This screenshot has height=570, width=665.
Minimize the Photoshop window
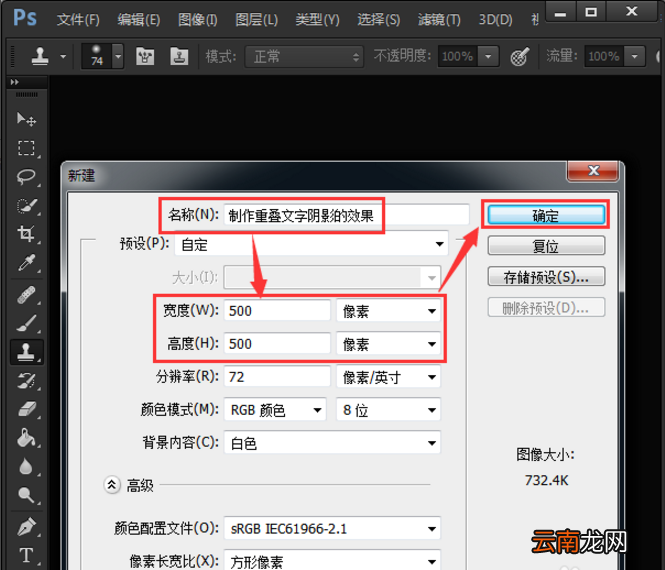560,11
